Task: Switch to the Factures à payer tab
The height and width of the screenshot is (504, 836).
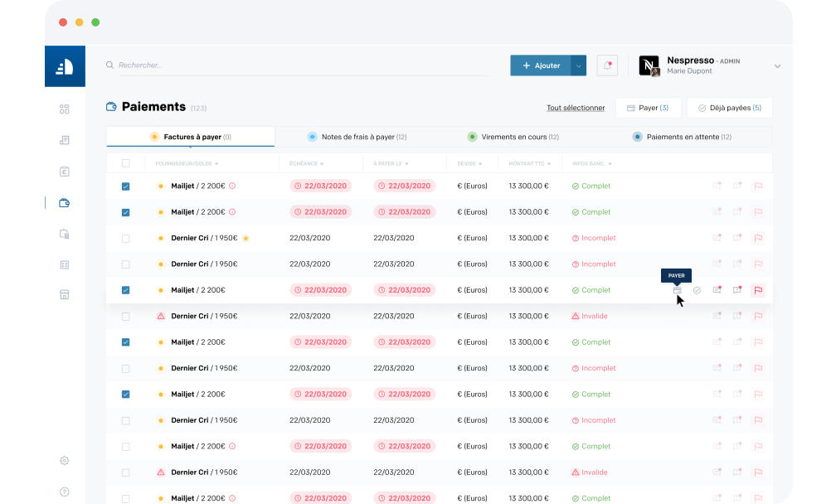Action: 191,137
